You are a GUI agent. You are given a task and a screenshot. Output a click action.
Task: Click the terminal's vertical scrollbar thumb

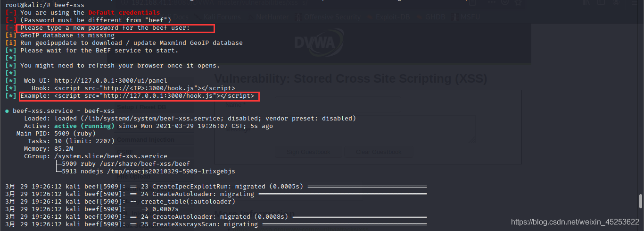pyautogui.click(x=641, y=201)
